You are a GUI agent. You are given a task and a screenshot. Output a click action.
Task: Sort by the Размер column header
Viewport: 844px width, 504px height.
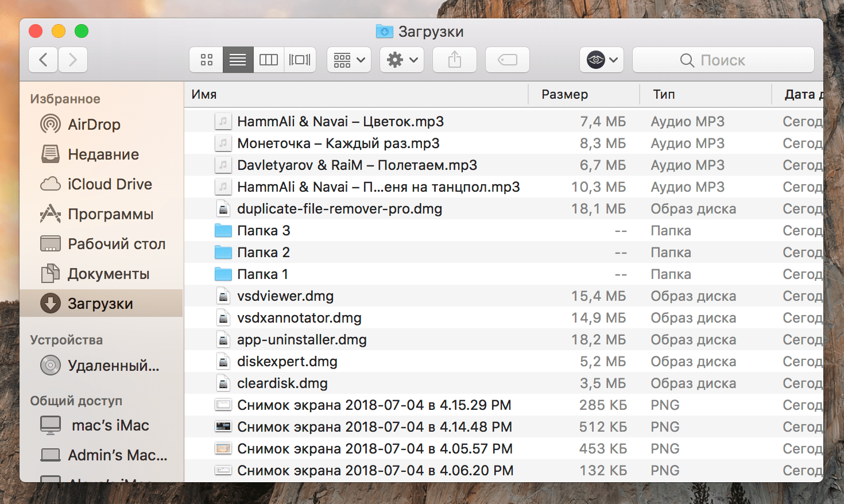583,94
